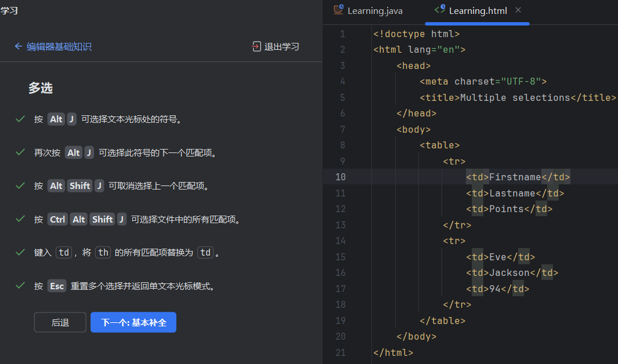Viewport: 618px width, 364px height.
Task: Click the second <tr> tag on line 14
Action: tap(454, 241)
